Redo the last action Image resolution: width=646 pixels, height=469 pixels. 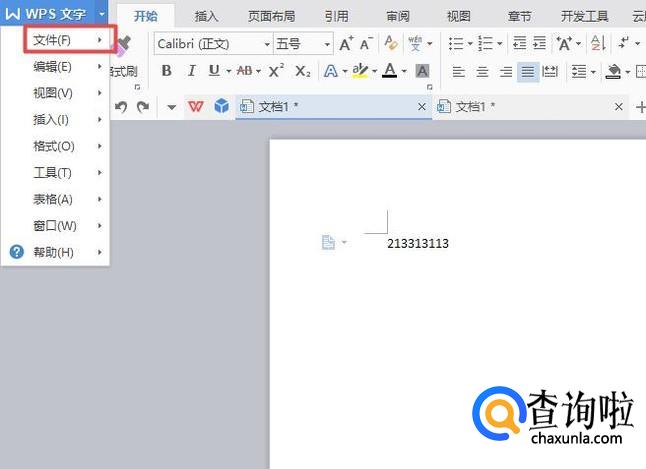[x=143, y=107]
